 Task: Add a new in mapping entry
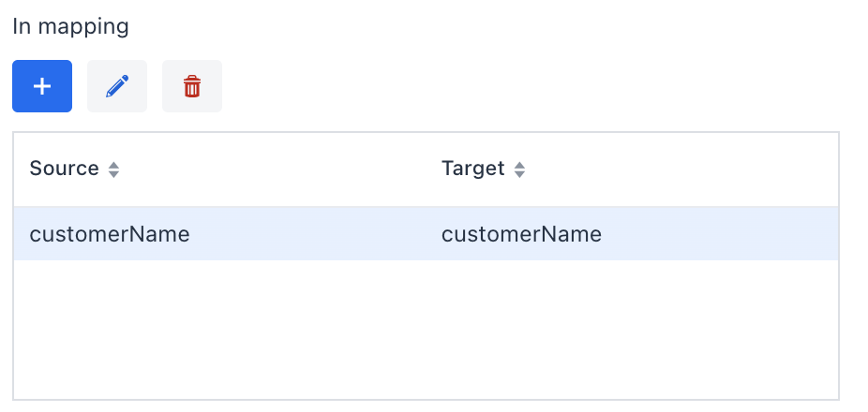[42, 86]
